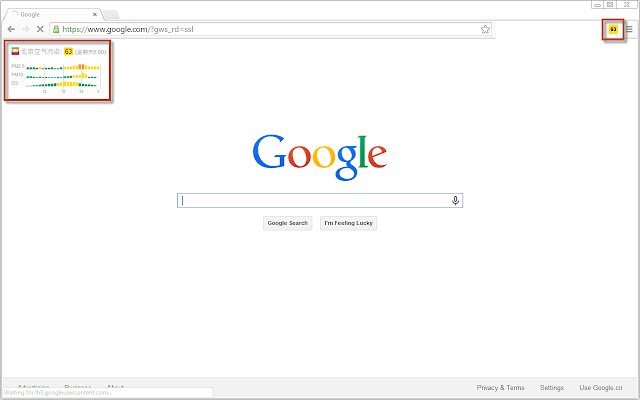Minimize the browser window
Viewport: 640px width, 400px height.
pos(597,4)
